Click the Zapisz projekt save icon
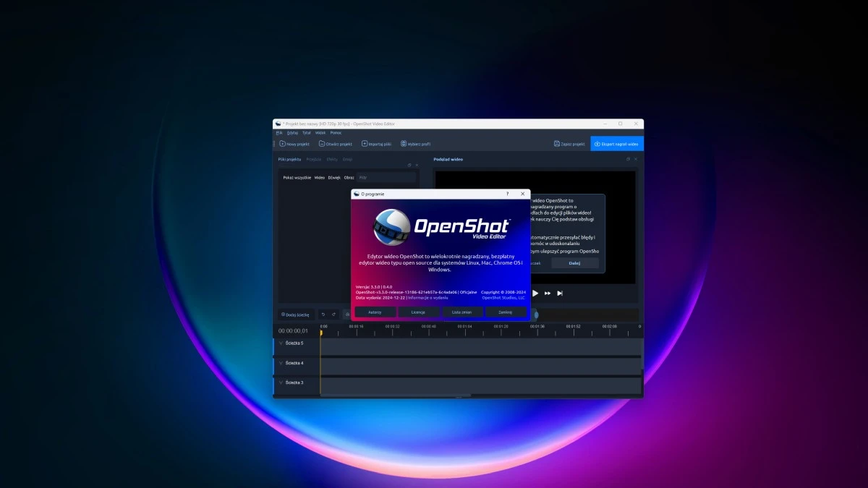Screen dimensions: 868x488 (x=557, y=144)
